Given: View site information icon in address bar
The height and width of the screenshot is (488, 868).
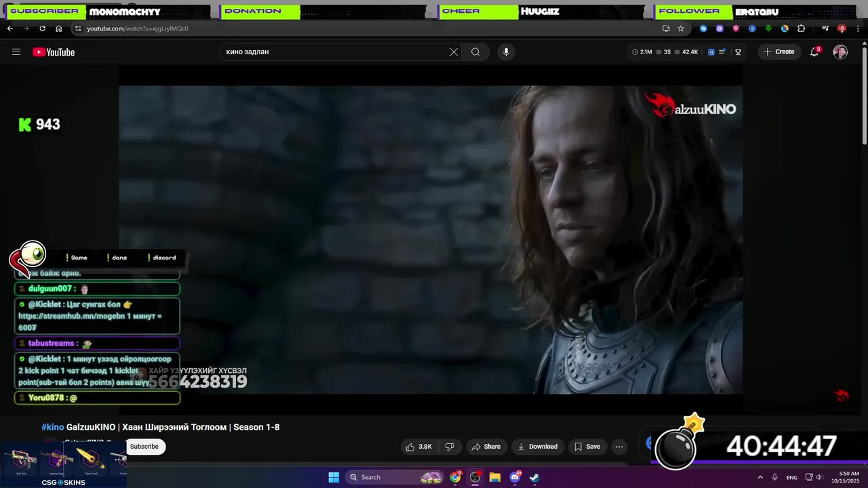Looking at the screenshot, I should pos(78,28).
